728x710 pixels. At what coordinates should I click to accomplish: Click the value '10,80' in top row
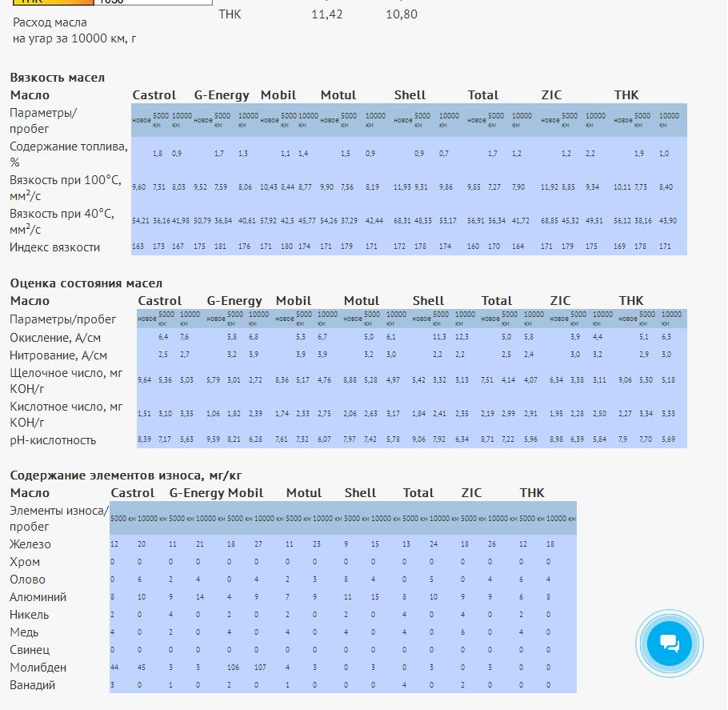point(401,14)
